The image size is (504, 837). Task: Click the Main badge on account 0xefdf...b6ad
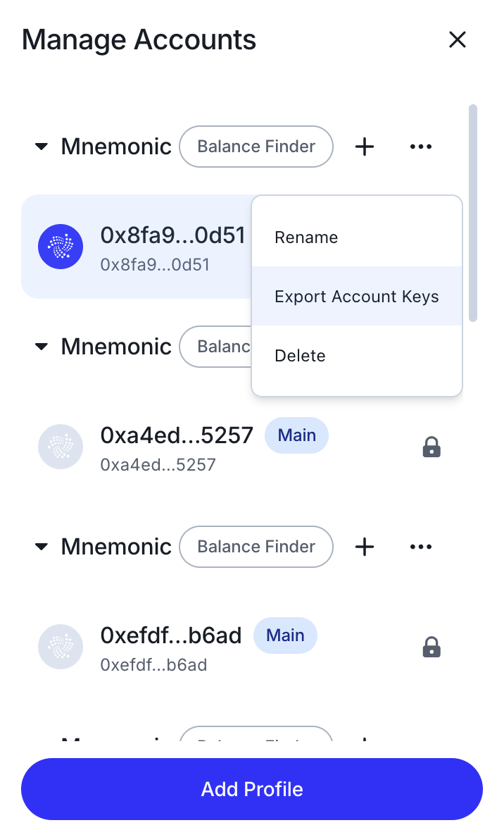point(285,635)
